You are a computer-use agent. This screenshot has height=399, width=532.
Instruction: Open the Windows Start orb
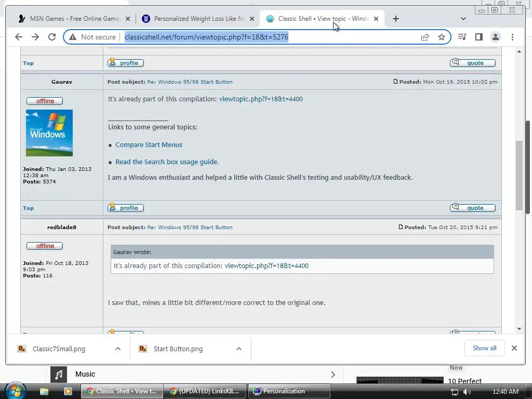point(16,391)
